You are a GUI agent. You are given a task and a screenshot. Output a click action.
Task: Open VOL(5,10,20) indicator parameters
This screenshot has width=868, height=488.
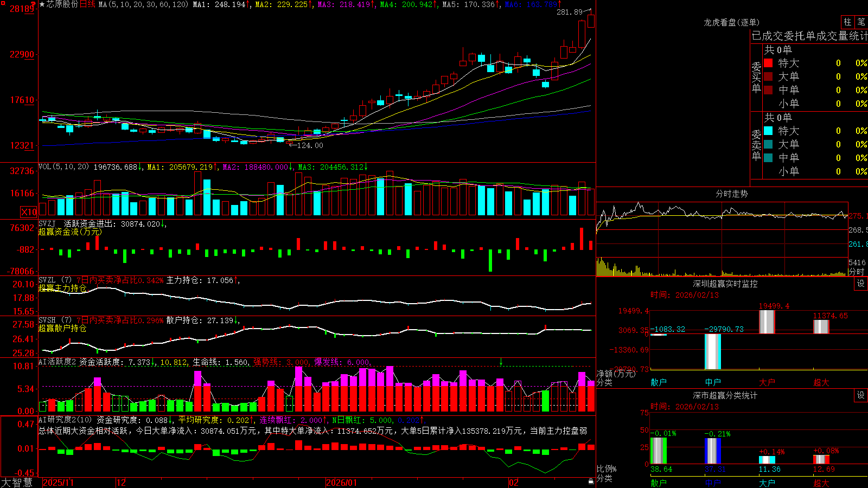(63, 167)
